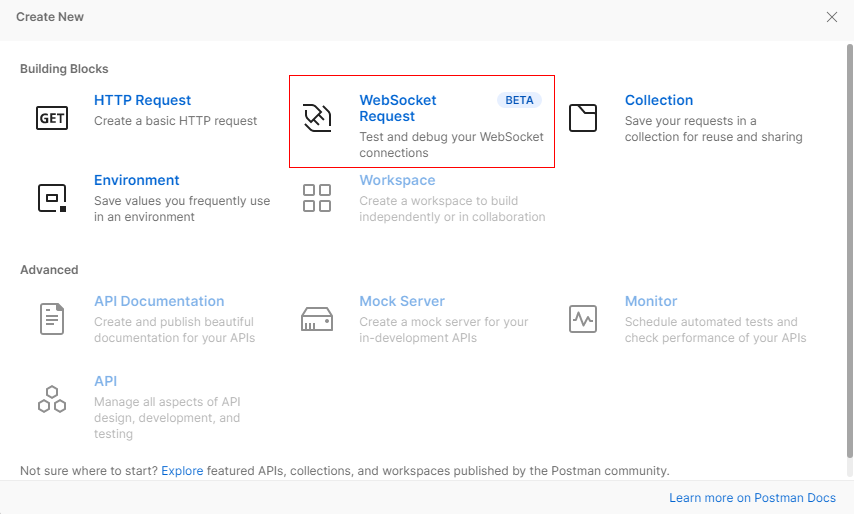Close the Create New dialog

click(832, 17)
